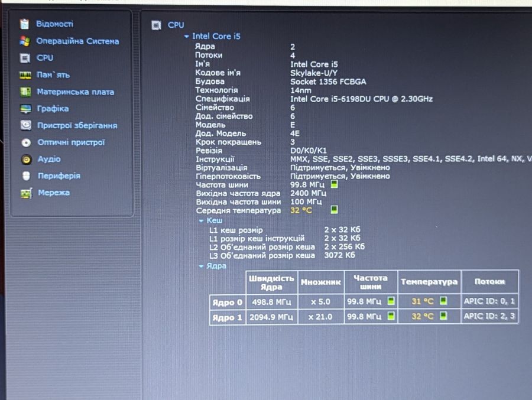Go to Пристрої зберігання section
This screenshot has width=532, height=400.
click(x=77, y=125)
